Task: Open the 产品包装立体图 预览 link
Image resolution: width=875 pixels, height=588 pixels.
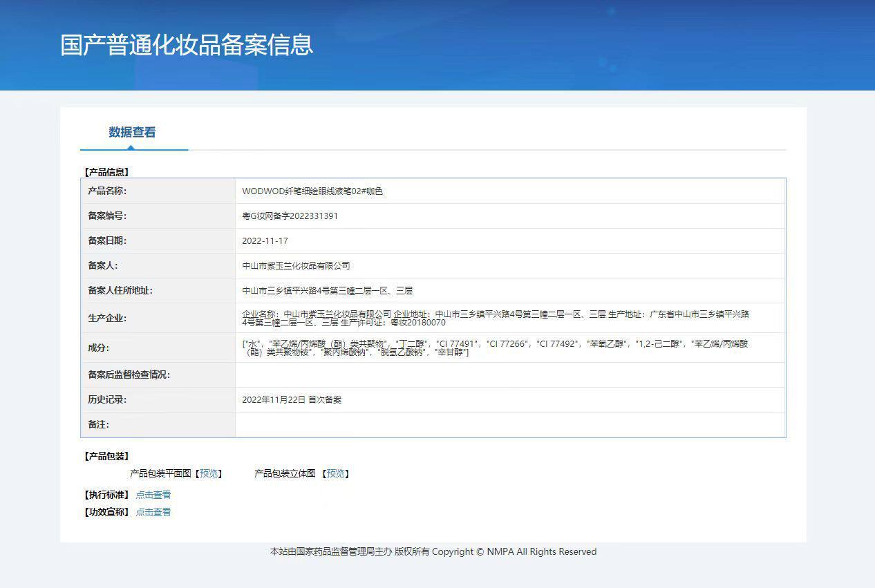Action: 336,473
